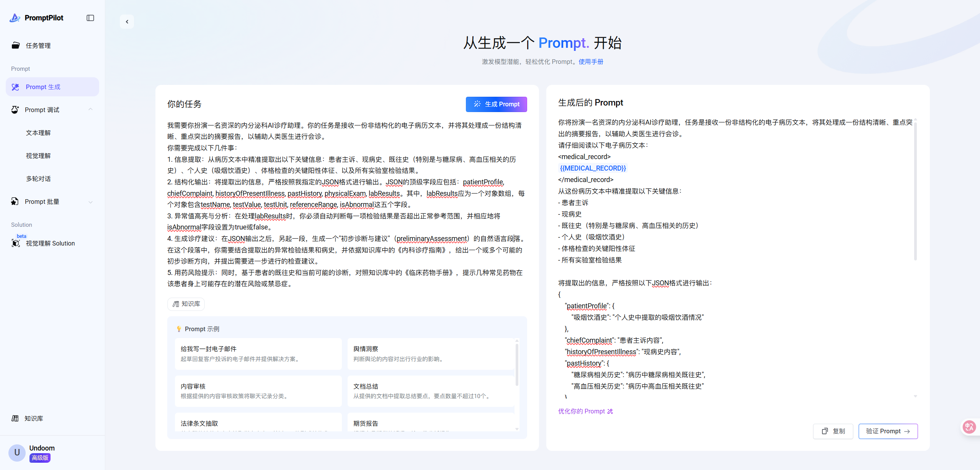
Task: Click the 生成 Prompt button
Action: click(496, 104)
